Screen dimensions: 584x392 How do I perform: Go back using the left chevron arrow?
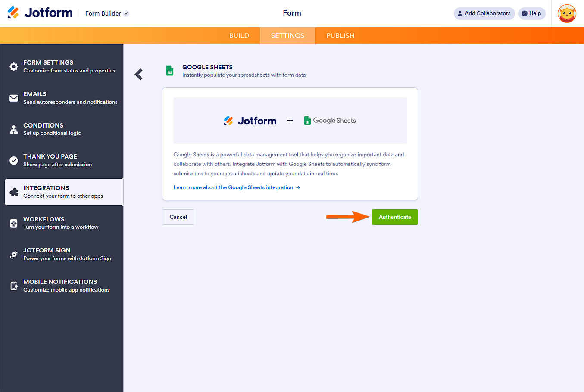tap(139, 75)
